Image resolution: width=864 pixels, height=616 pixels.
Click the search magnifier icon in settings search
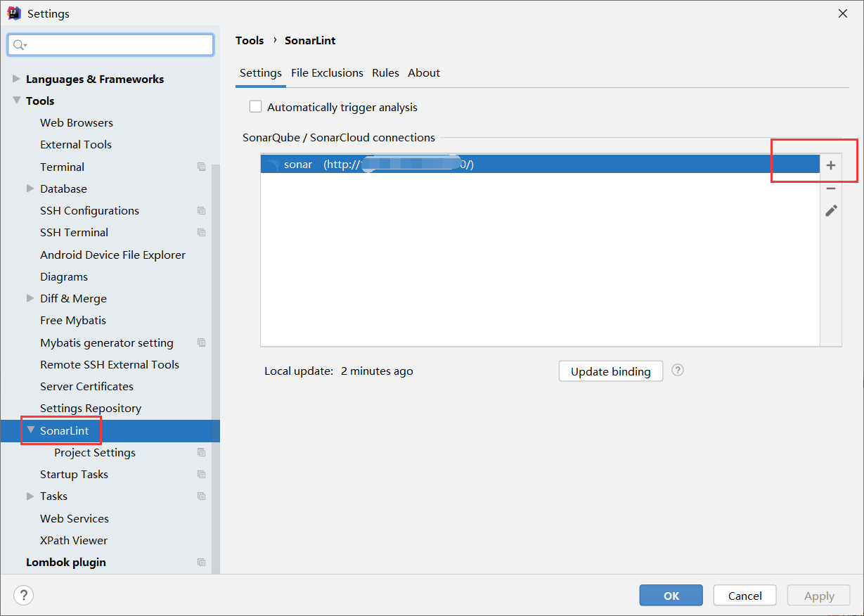tap(20, 45)
